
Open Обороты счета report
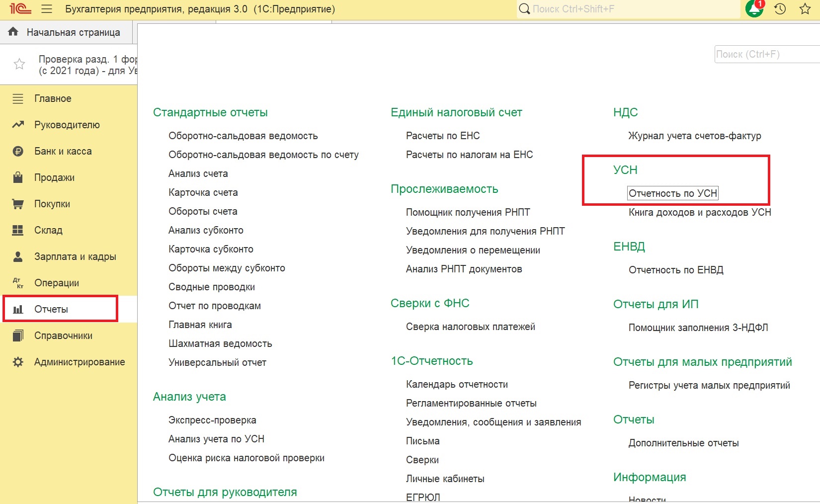point(203,211)
